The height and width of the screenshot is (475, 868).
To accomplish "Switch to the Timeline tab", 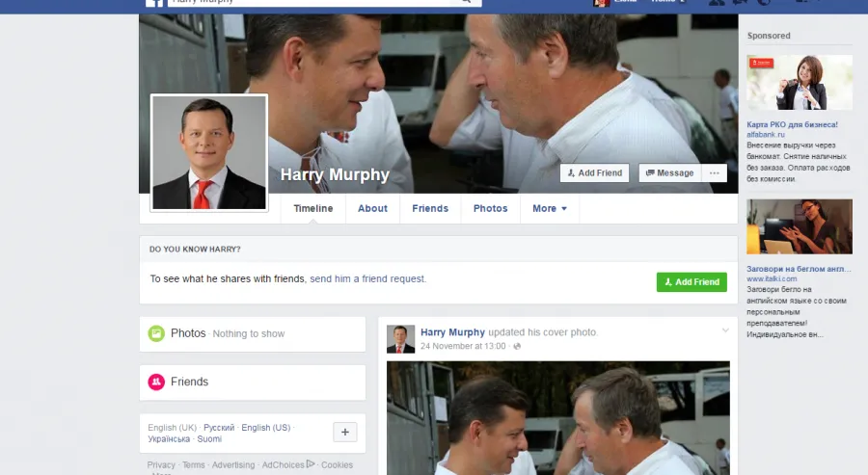I will point(313,208).
